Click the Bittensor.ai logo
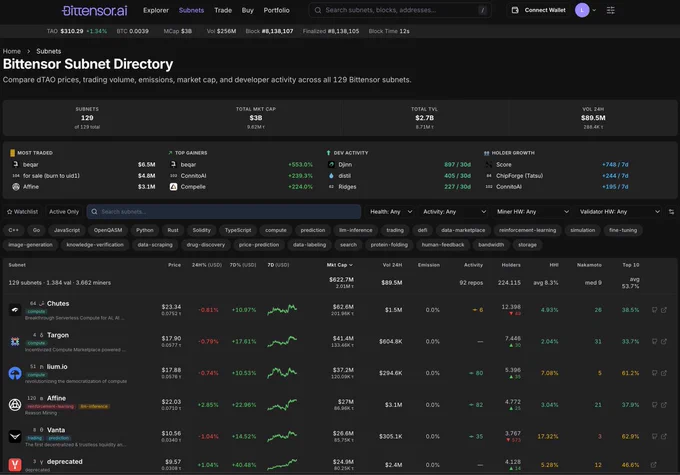The height and width of the screenshot is (475, 680). pyautogui.click(x=95, y=10)
